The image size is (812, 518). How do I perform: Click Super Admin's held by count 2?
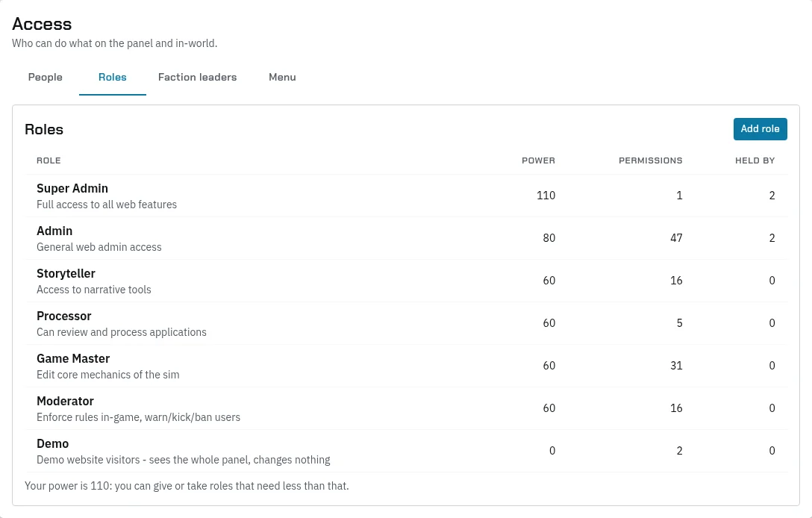[772, 196]
